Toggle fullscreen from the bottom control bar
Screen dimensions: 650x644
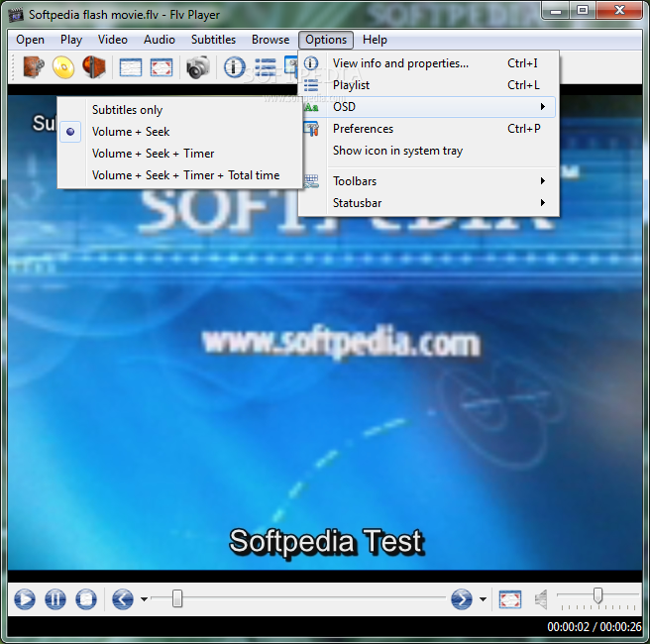[x=510, y=599]
